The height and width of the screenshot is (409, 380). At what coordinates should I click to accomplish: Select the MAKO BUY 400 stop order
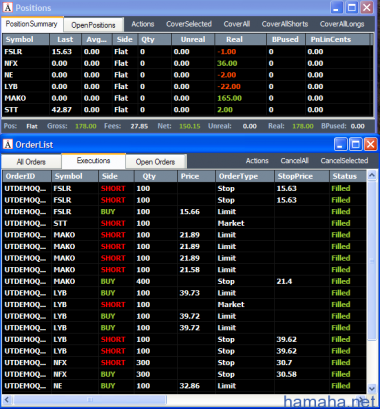[x=184, y=281]
